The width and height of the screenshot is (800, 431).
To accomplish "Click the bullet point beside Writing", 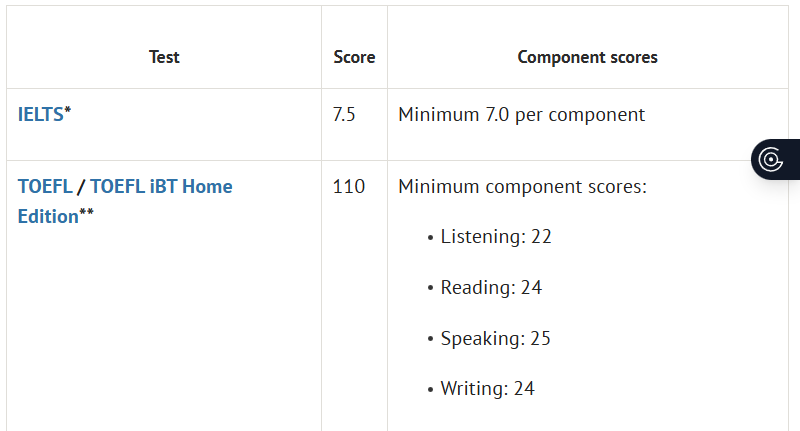I will [x=430, y=390].
